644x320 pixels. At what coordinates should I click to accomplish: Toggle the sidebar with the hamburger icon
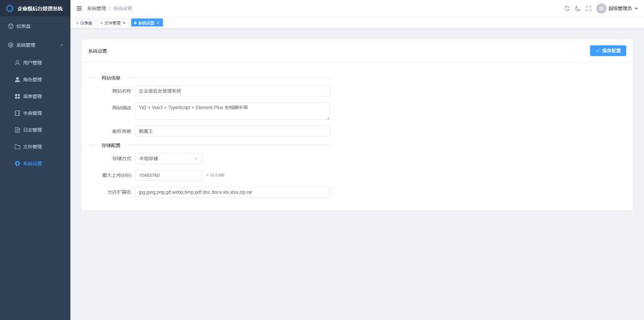pos(79,8)
